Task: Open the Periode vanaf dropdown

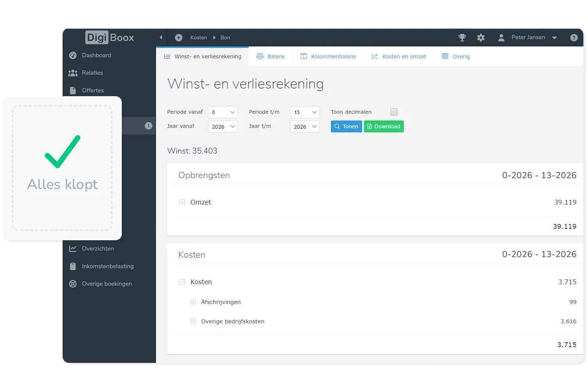Action: tap(223, 112)
